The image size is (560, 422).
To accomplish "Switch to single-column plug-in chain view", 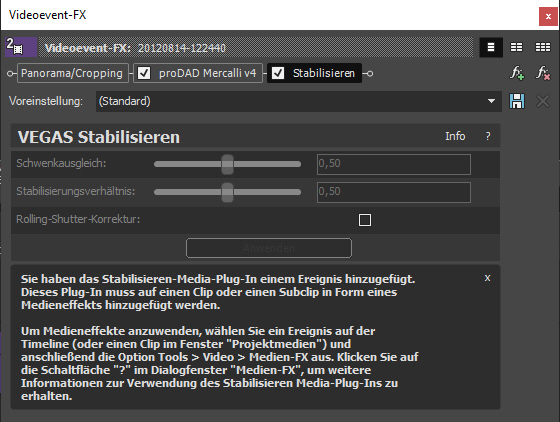I will pos(491,47).
